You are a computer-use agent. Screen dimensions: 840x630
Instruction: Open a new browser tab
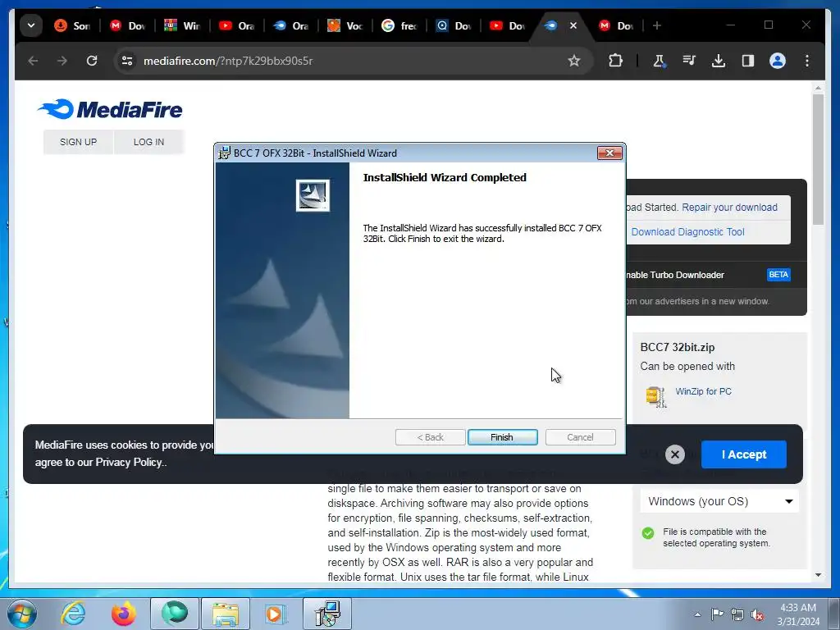(657, 25)
